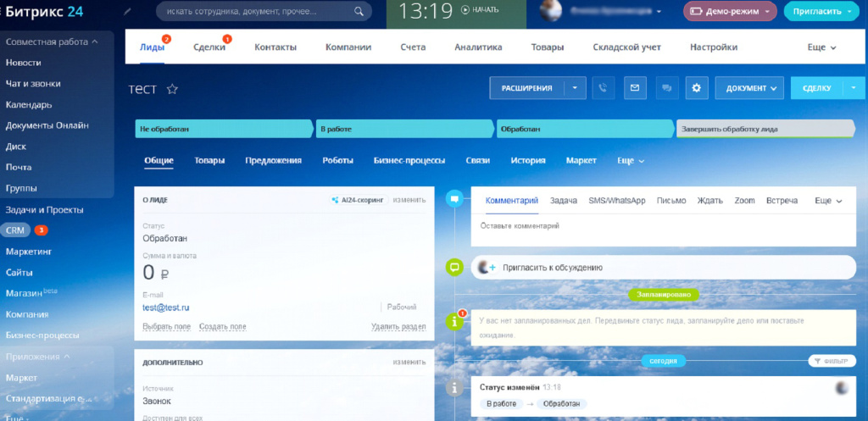The image size is (868, 421).
Task: Open Контакты tab
Action: coord(275,47)
